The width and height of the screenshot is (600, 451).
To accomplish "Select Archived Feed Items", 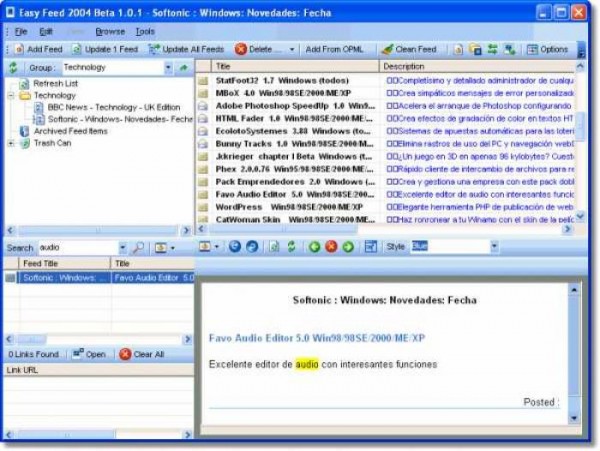I will click(x=70, y=131).
